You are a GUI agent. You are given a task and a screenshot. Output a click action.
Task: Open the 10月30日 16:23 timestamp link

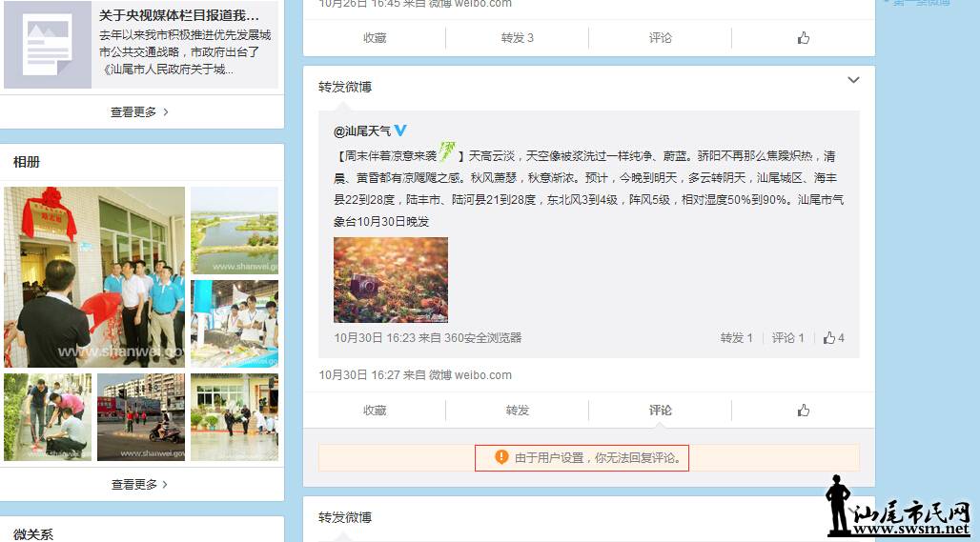(x=375, y=338)
